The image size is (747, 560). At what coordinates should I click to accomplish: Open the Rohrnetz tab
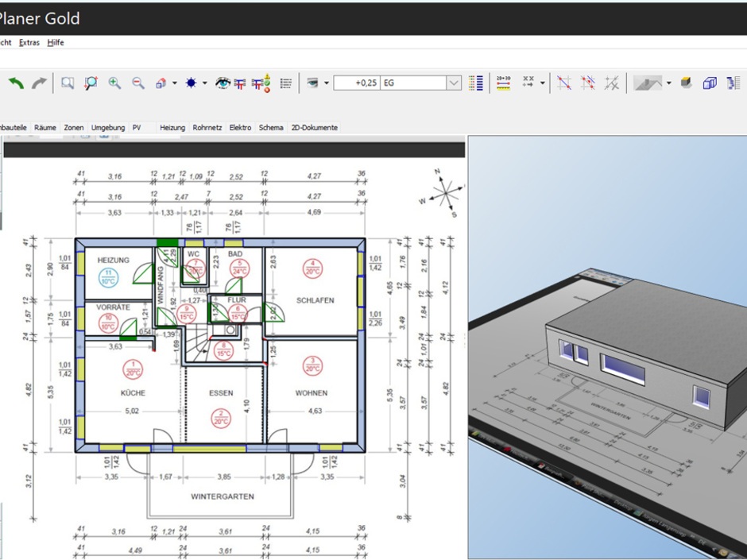(207, 127)
